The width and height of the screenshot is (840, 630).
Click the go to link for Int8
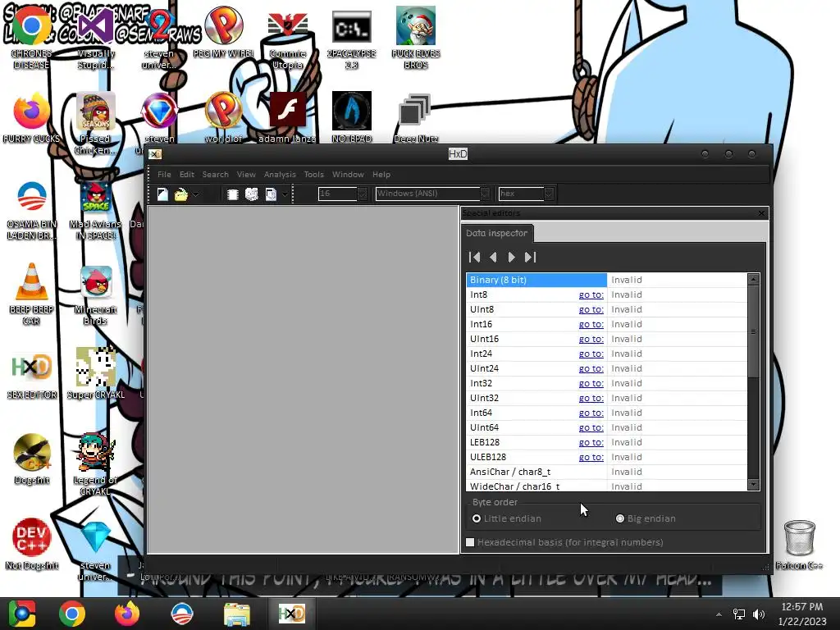[591, 294]
